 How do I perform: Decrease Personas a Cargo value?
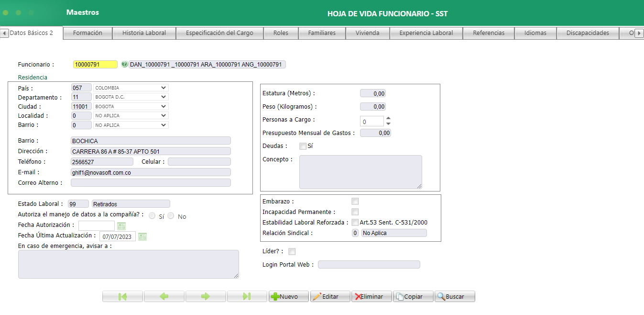pyautogui.click(x=388, y=124)
